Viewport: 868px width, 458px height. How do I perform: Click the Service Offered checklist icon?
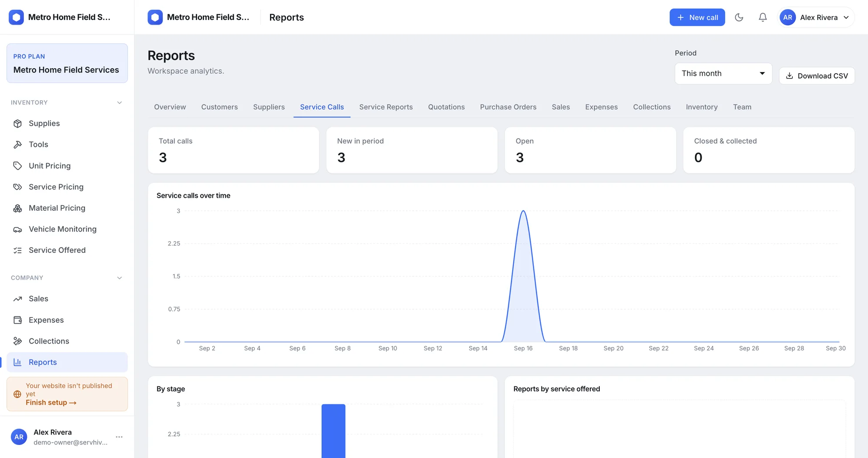tap(17, 250)
